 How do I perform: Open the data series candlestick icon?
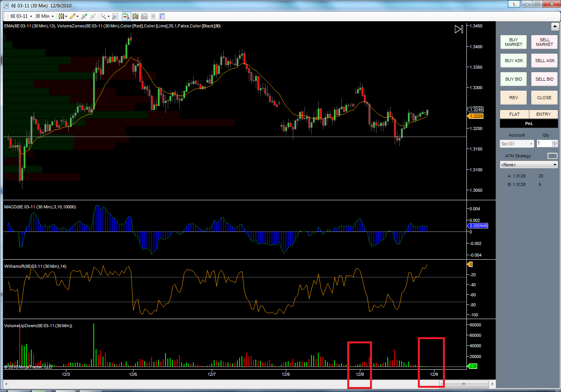[135, 16]
